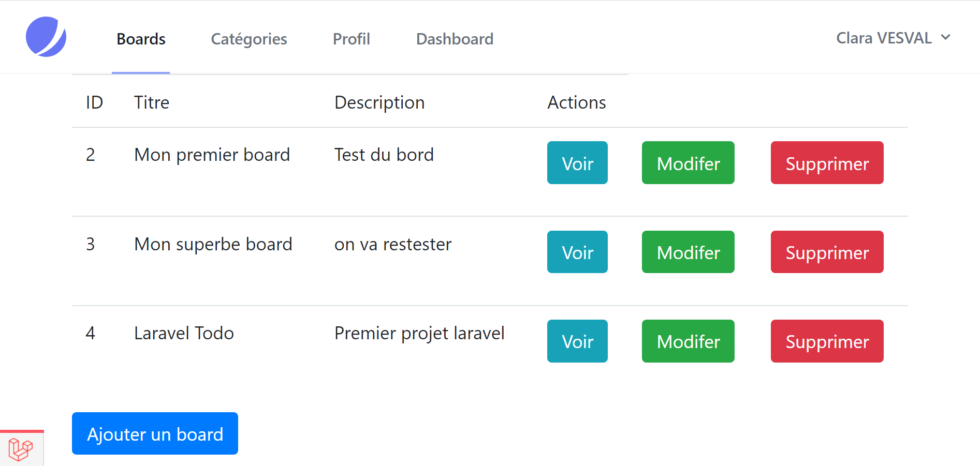Click Voir for Mon superbe board

577,252
